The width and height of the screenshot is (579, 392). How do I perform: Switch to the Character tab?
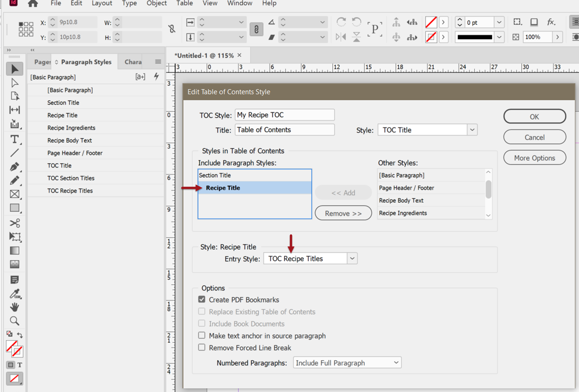tap(133, 62)
